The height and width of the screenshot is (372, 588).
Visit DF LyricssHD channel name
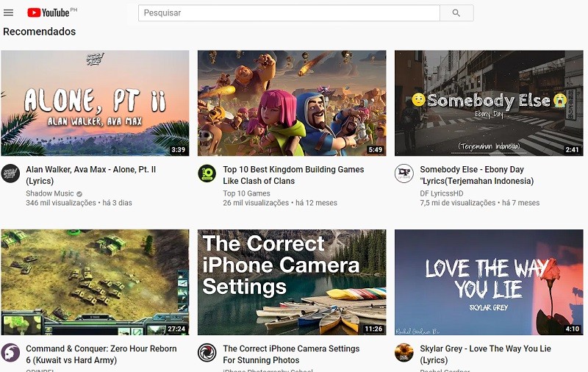[442, 193]
